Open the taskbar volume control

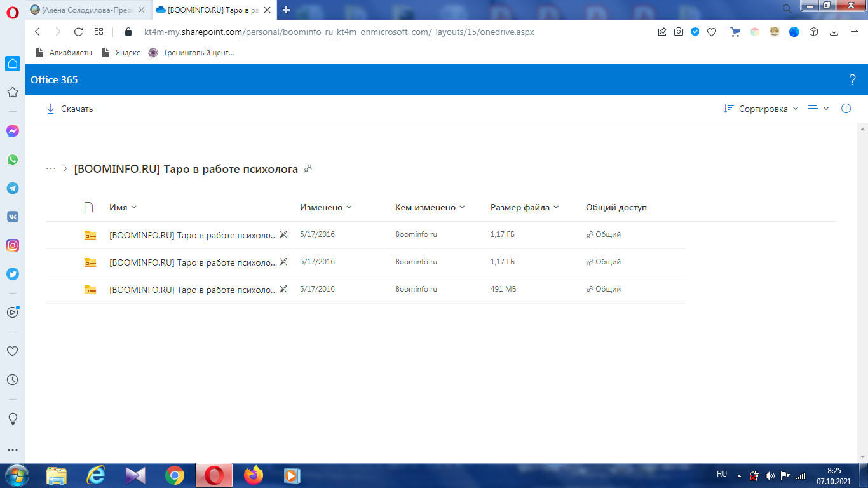770,475
